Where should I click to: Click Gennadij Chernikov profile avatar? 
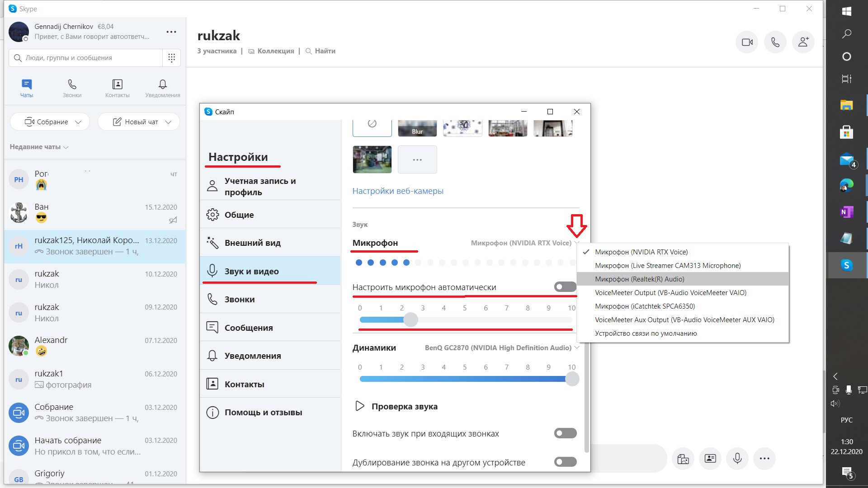point(19,32)
